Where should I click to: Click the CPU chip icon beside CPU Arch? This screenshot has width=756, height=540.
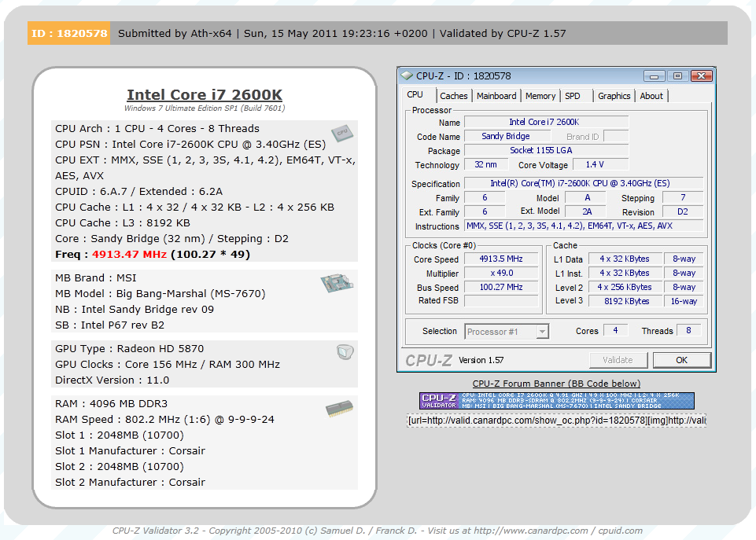tap(342, 134)
